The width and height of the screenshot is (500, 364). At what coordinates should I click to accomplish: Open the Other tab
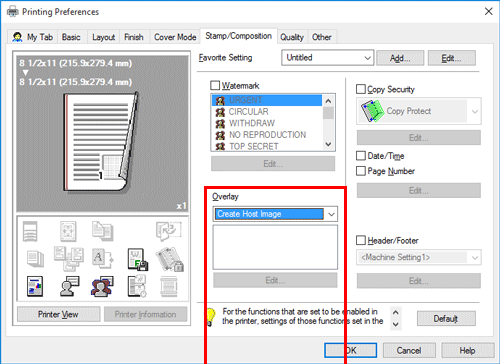322,37
